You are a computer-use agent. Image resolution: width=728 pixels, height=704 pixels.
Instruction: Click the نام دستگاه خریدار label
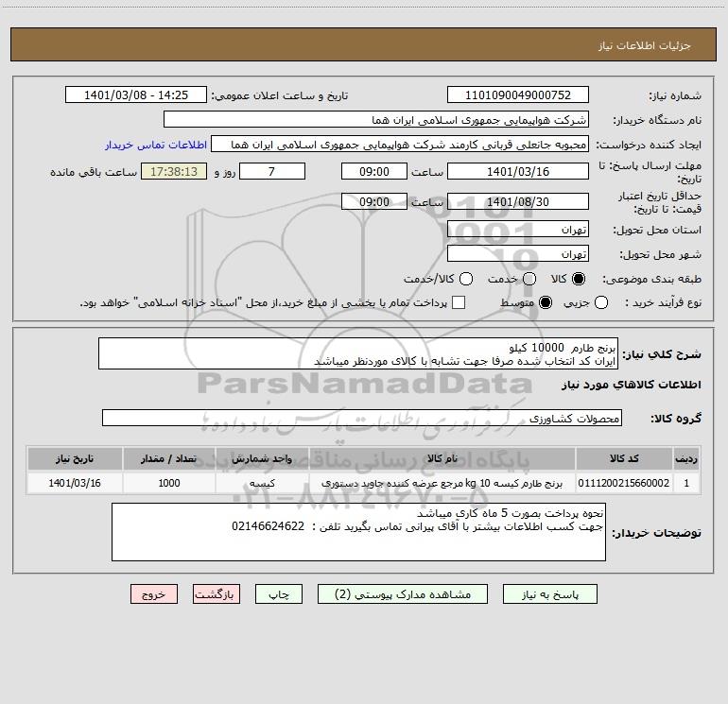click(x=657, y=120)
